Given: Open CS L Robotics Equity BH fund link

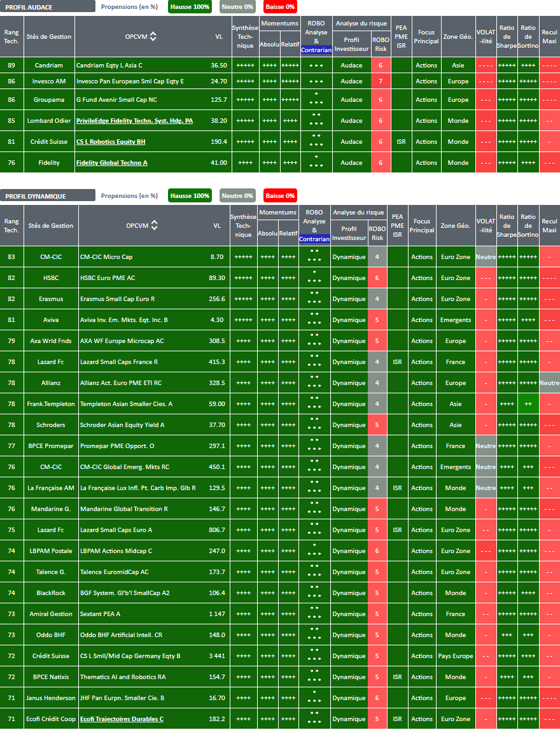Looking at the screenshot, I should [x=111, y=141].
